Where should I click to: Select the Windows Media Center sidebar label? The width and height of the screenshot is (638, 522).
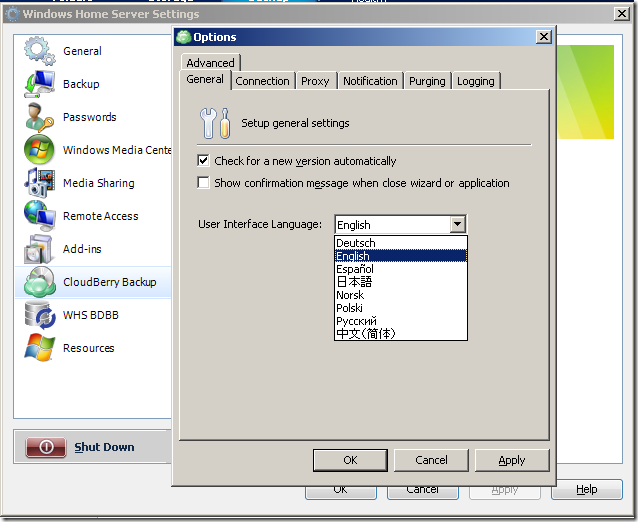tap(117, 150)
